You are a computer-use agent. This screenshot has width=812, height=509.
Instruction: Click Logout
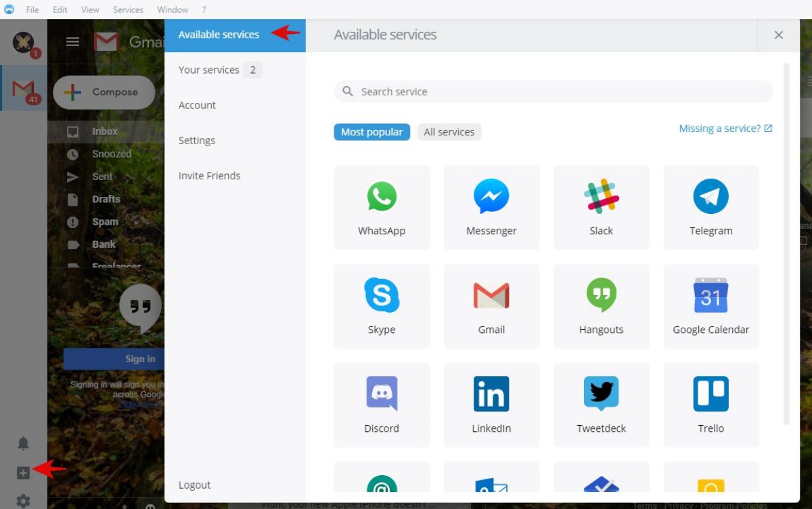pos(195,485)
